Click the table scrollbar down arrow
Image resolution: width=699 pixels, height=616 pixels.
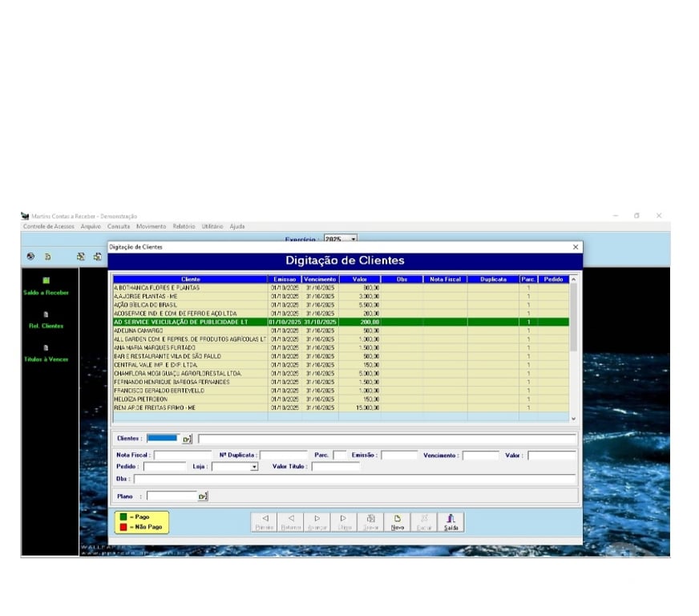[572, 419]
